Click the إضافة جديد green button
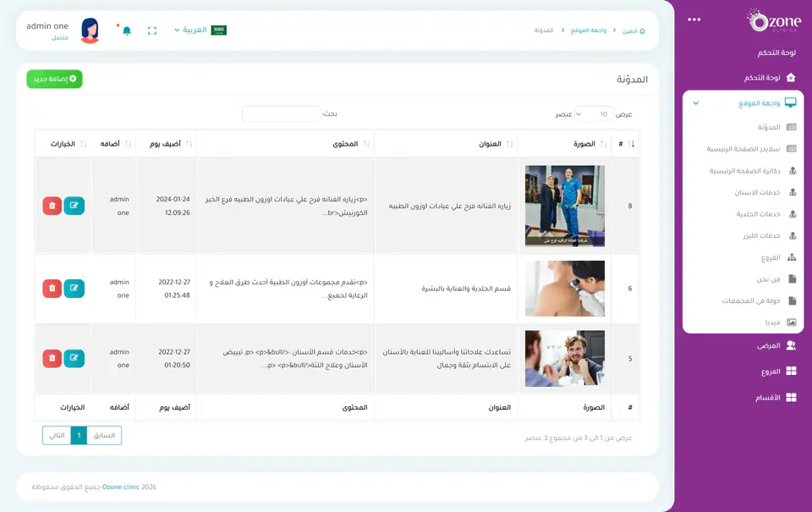The width and height of the screenshot is (812, 512). pos(54,79)
